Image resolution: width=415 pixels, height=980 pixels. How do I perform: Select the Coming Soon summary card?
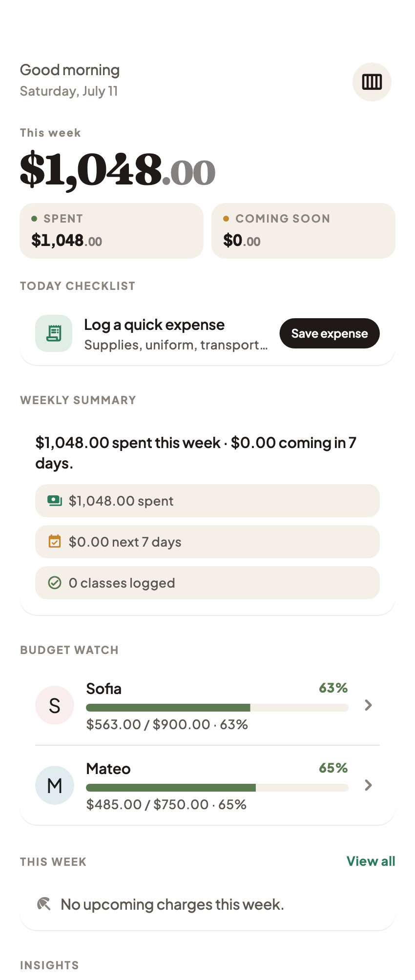point(303,231)
